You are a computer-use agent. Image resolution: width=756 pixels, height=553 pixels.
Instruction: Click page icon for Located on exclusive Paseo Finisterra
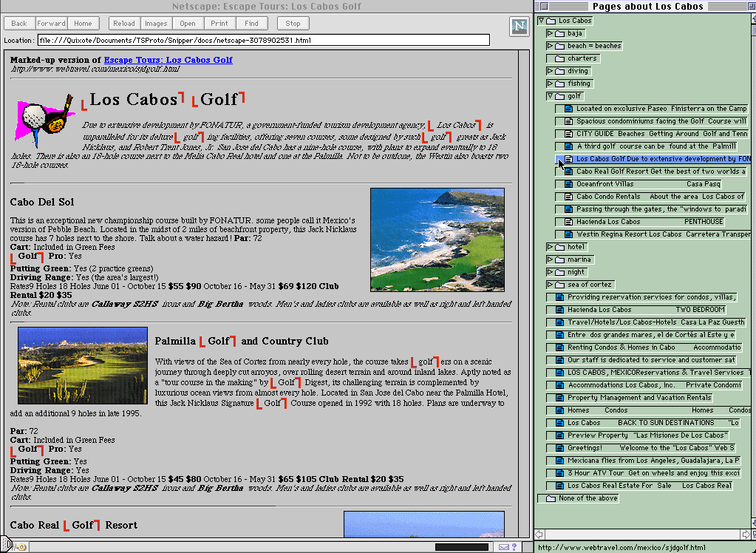click(568, 109)
